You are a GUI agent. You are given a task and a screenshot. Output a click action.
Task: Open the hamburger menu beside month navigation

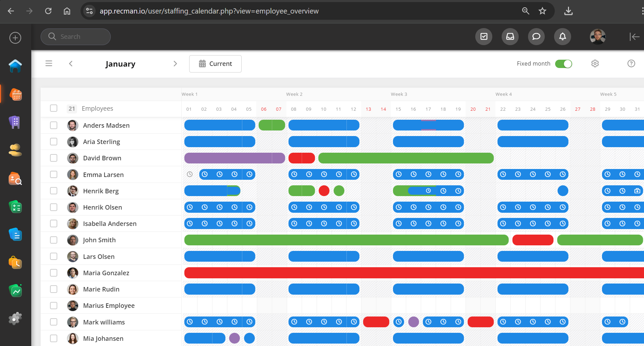49,64
